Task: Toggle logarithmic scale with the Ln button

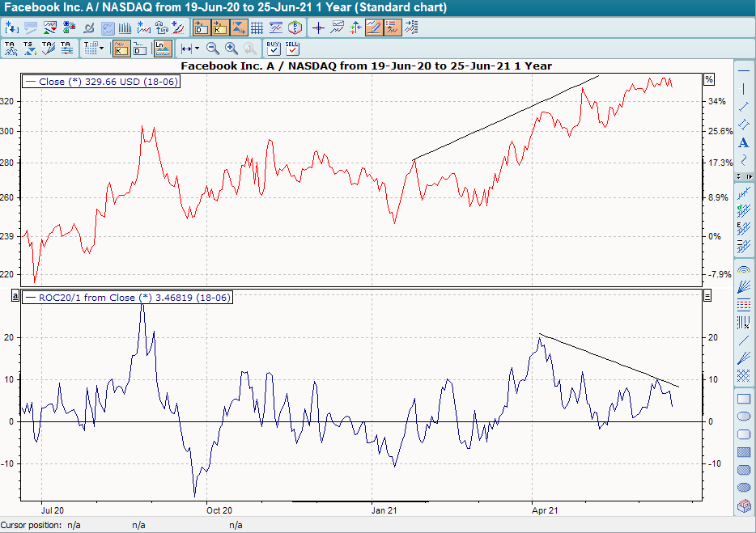Action: tap(162, 48)
